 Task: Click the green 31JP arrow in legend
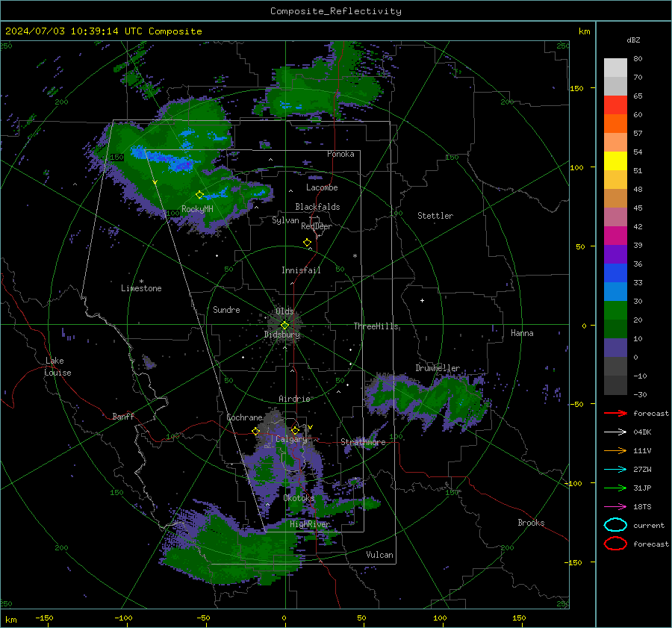pos(615,488)
